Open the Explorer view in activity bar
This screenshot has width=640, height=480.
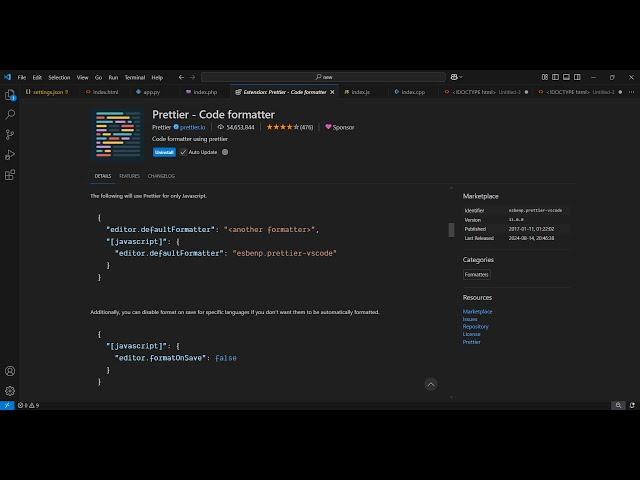click(x=10, y=95)
